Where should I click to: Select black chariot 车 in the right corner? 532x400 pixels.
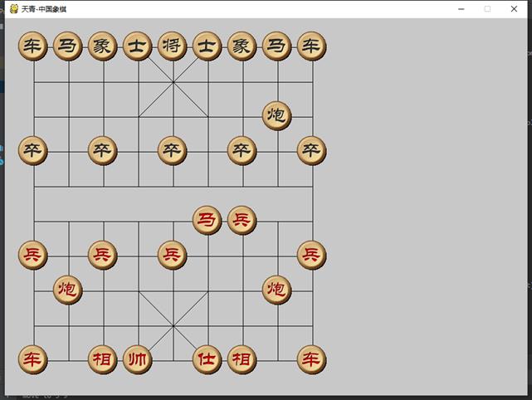[x=311, y=46]
